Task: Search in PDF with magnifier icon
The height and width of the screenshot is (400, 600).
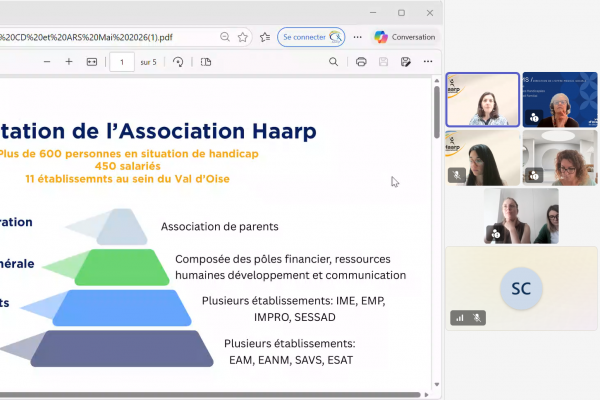Action: click(x=334, y=62)
